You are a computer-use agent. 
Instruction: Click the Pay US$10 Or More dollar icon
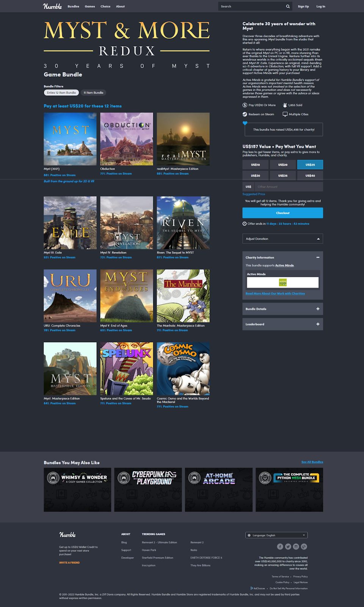click(245, 105)
